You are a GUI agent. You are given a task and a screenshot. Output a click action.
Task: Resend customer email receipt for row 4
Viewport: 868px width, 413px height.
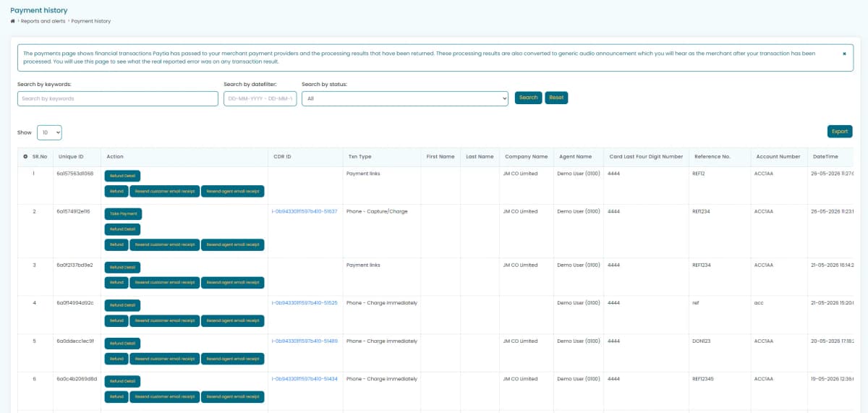click(164, 321)
